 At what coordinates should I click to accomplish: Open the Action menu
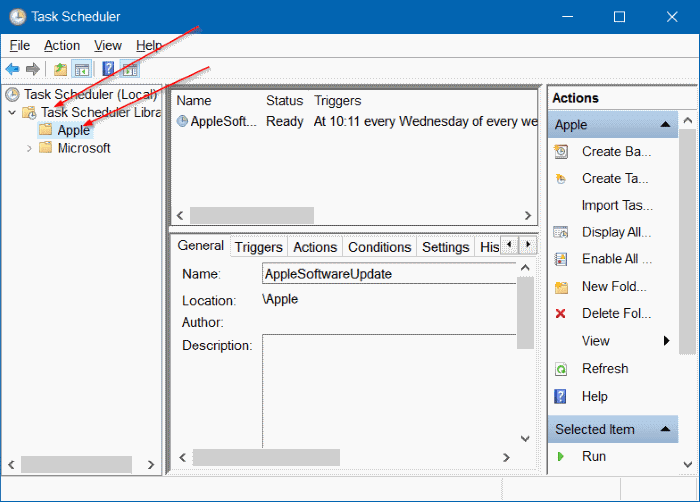tap(62, 46)
